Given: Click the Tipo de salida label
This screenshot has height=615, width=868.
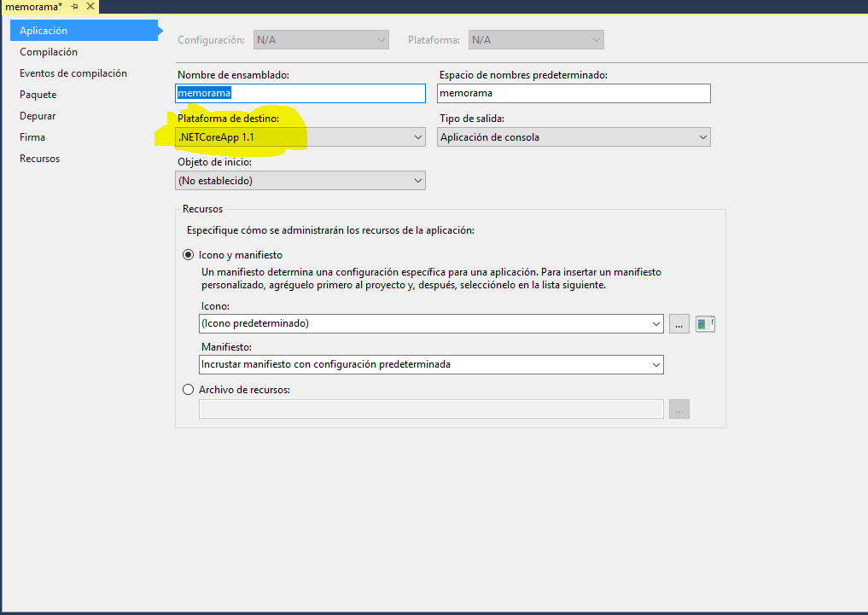Looking at the screenshot, I should point(472,119).
